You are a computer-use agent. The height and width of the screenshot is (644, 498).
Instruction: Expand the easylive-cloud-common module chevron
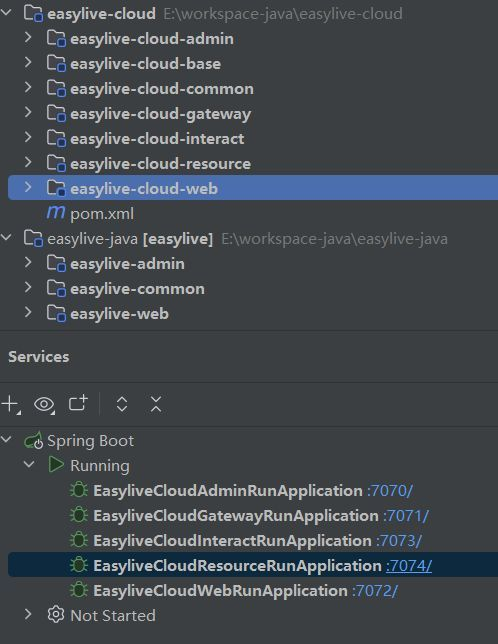pos(28,87)
